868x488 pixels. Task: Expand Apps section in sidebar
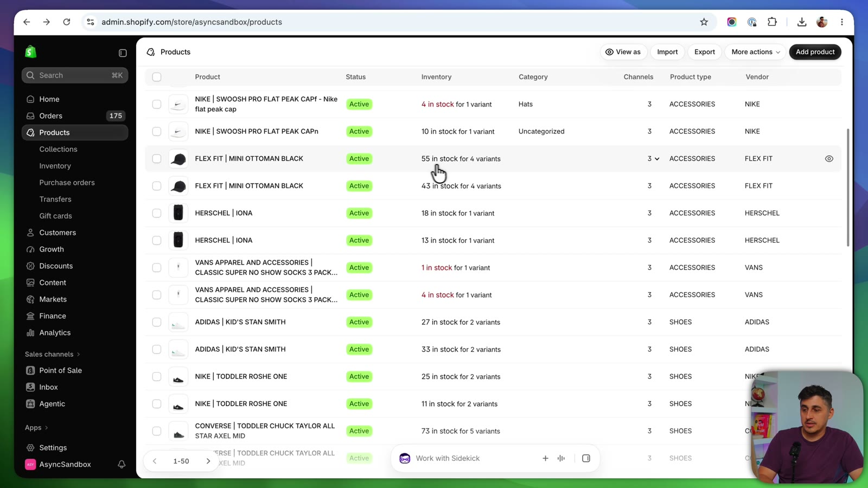click(x=36, y=428)
